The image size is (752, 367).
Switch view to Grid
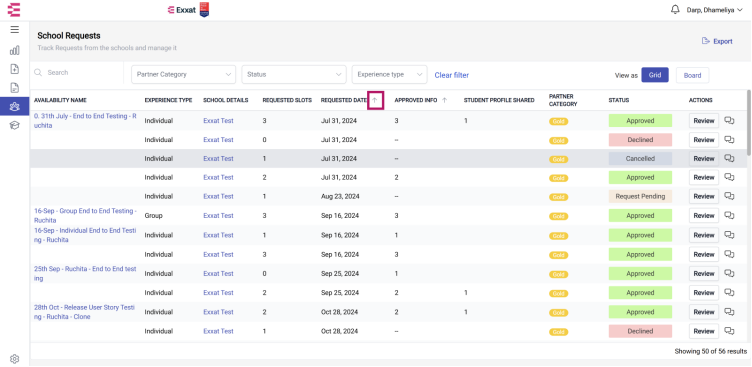(x=655, y=75)
